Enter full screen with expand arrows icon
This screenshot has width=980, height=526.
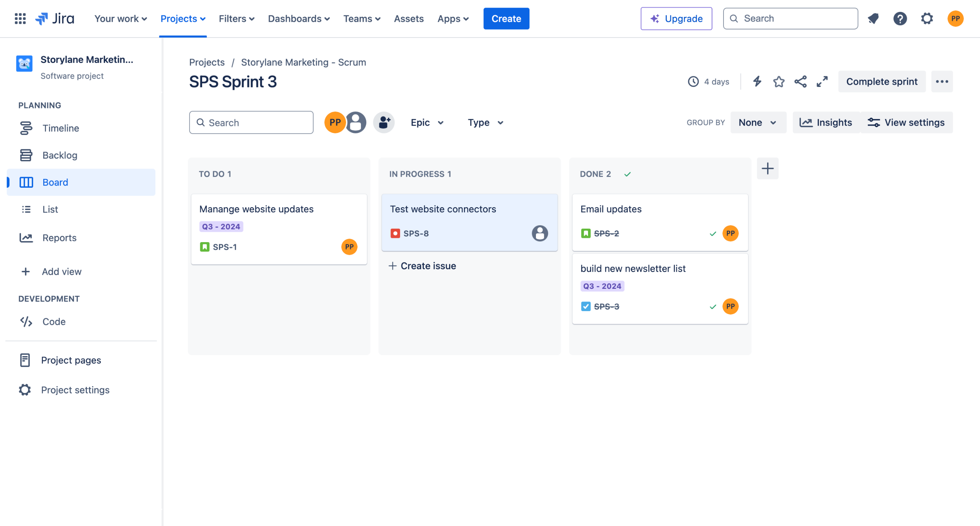click(x=822, y=82)
